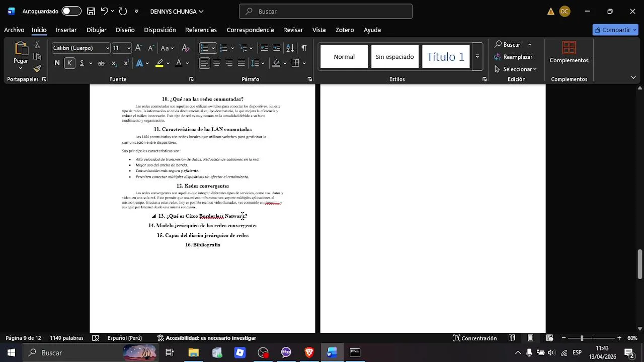Open the font size 11 dropdown
The height and width of the screenshot is (362, 644).
point(128,48)
